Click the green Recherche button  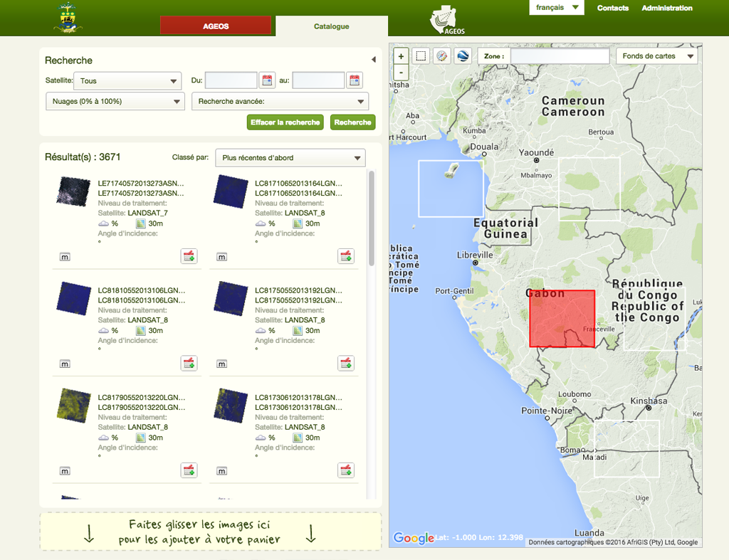click(x=352, y=122)
